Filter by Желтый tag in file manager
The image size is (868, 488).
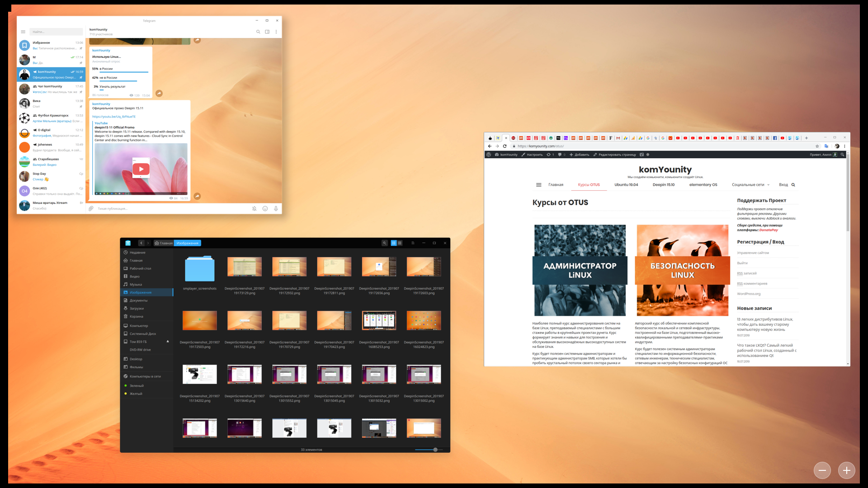[x=147, y=394]
